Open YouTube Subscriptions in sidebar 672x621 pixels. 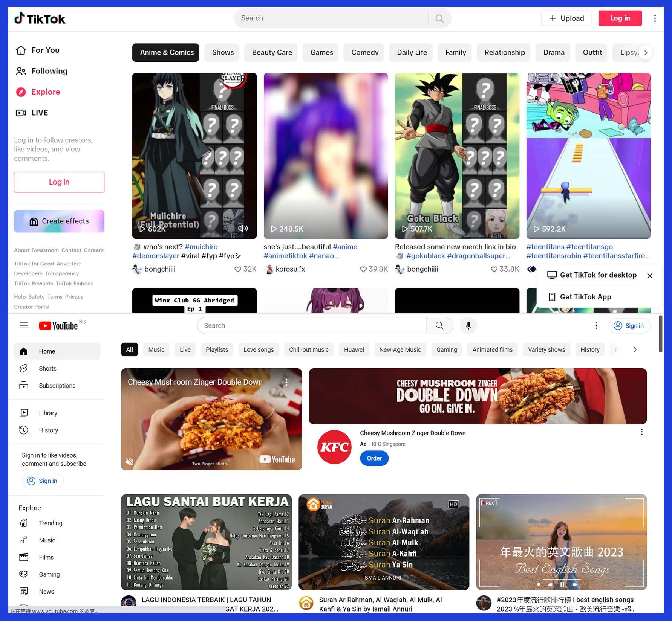[x=58, y=386]
